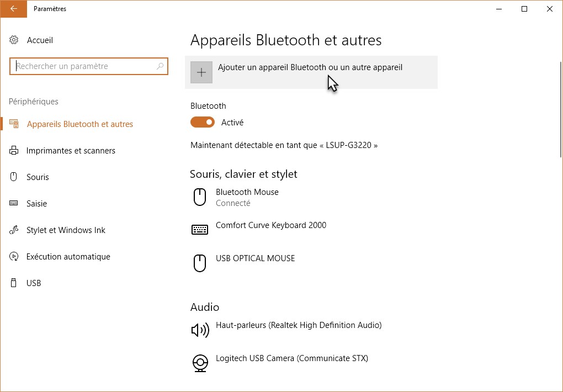This screenshot has width=563, height=392.
Task: Select Stylet et Windows Ink
Action: pyautogui.click(x=66, y=230)
